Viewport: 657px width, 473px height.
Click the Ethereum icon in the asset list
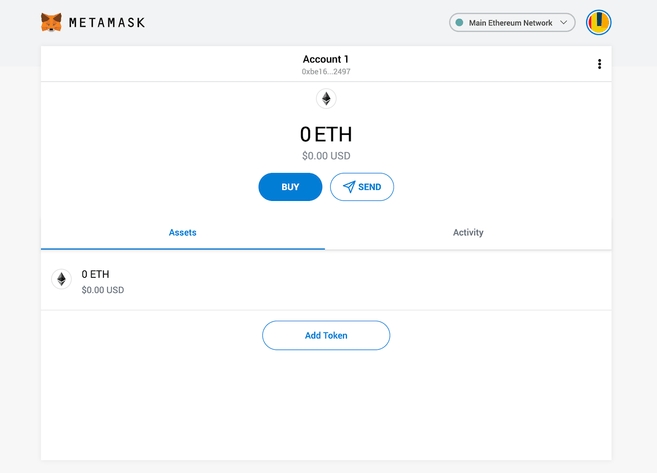click(61, 280)
